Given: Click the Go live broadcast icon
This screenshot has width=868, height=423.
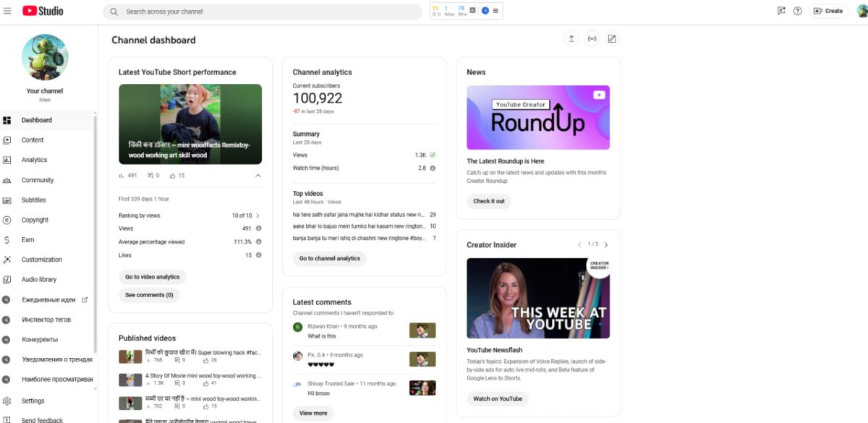Looking at the screenshot, I should [592, 39].
